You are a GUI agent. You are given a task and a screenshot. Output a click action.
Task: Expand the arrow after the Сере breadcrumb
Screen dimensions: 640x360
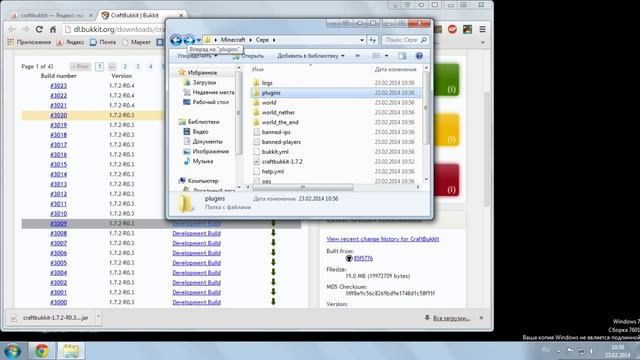click(x=274, y=40)
